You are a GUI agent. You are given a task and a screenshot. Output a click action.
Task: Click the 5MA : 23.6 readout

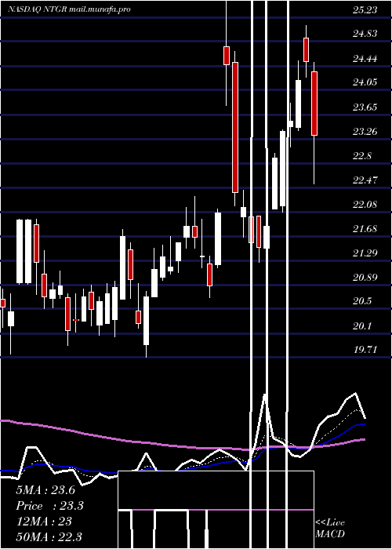pos(45,490)
